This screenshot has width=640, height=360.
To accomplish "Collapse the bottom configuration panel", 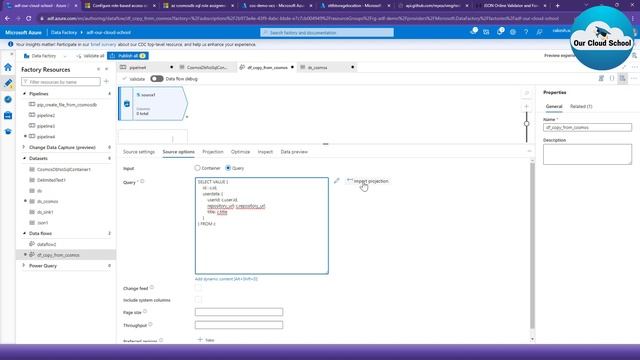I will [529, 151].
